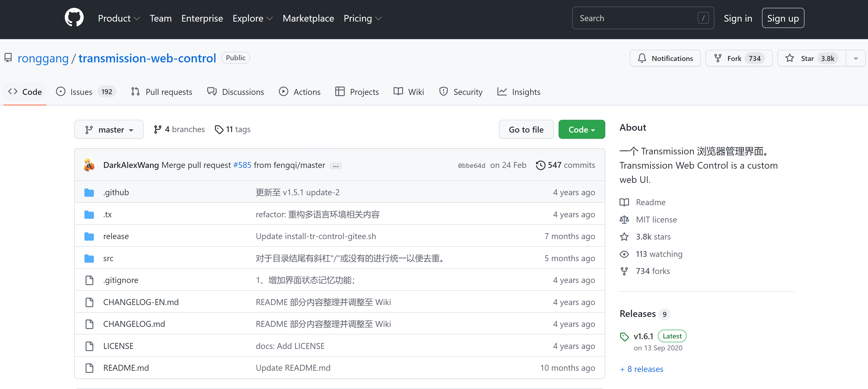Click Go to file
The width and height of the screenshot is (868, 389).
click(x=526, y=130)
